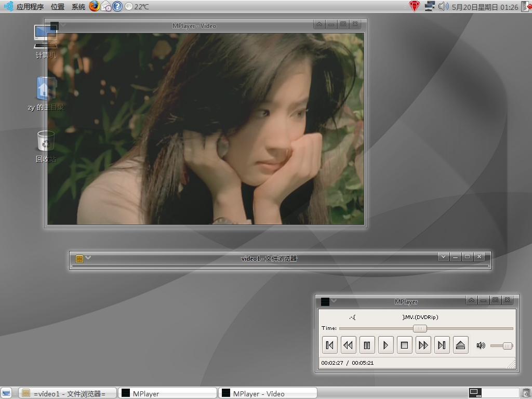The height and width of the screenshot is (399, 532).
Task: Fast forward the video in MPlayer
Action: pos(423,345)
